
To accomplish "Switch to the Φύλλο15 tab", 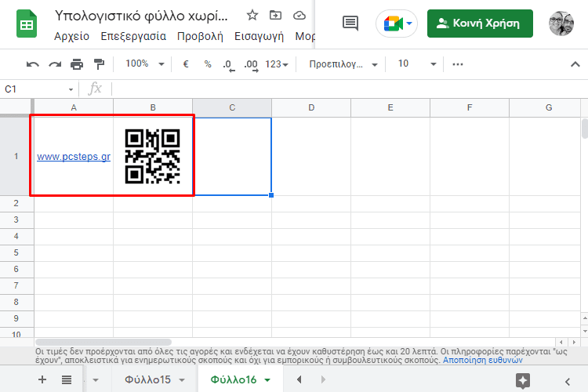I will tap(147, 379).
